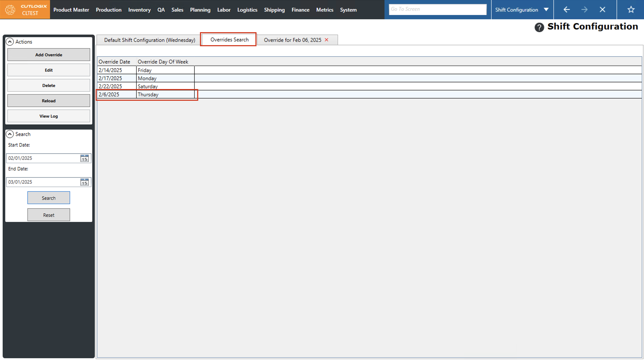This screenshot has width=644, height=360.
Task: Close the Override for Feb 06 tab
Action: [326, 40]
